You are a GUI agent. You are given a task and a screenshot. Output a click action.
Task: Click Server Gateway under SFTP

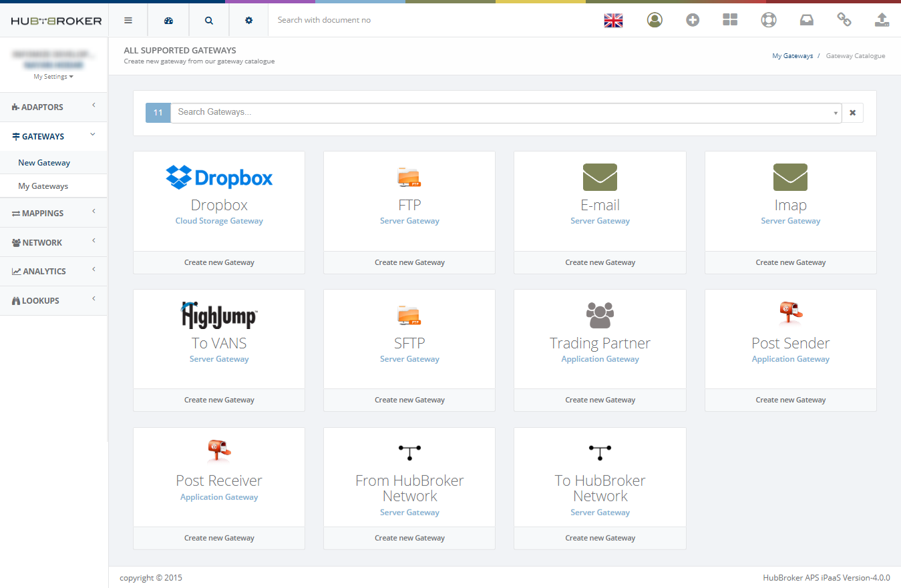[409, 359]
